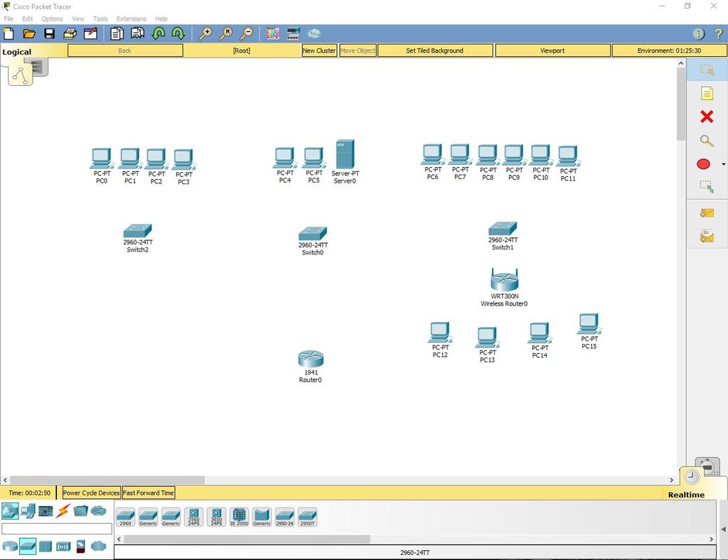Click the Viewport button

(552, 50)
